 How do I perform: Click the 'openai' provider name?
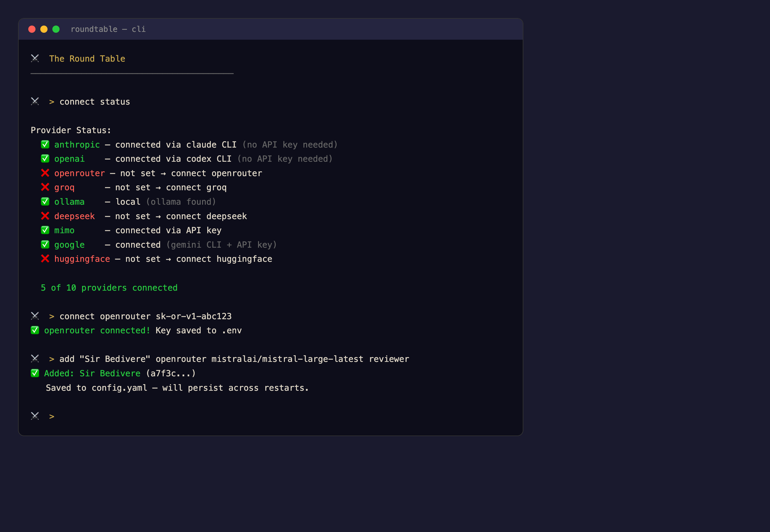tap(69, 159)
